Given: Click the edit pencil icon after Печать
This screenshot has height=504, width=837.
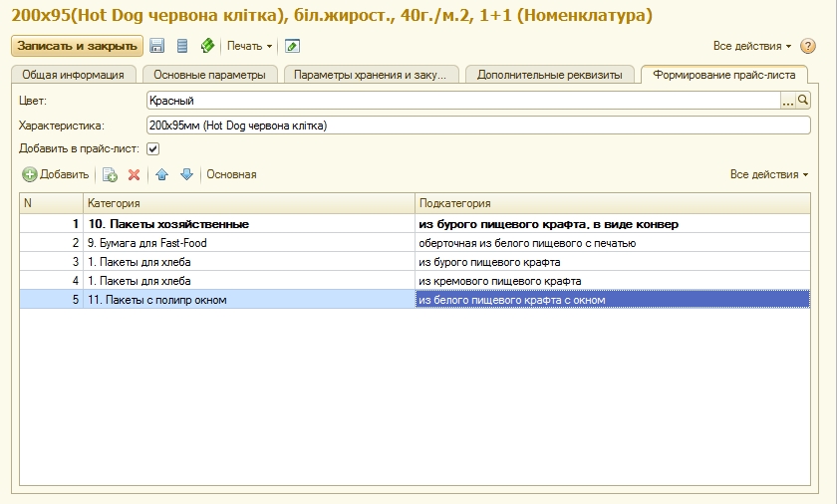Looking at the screenshot, I should click(x=291, y=46).
